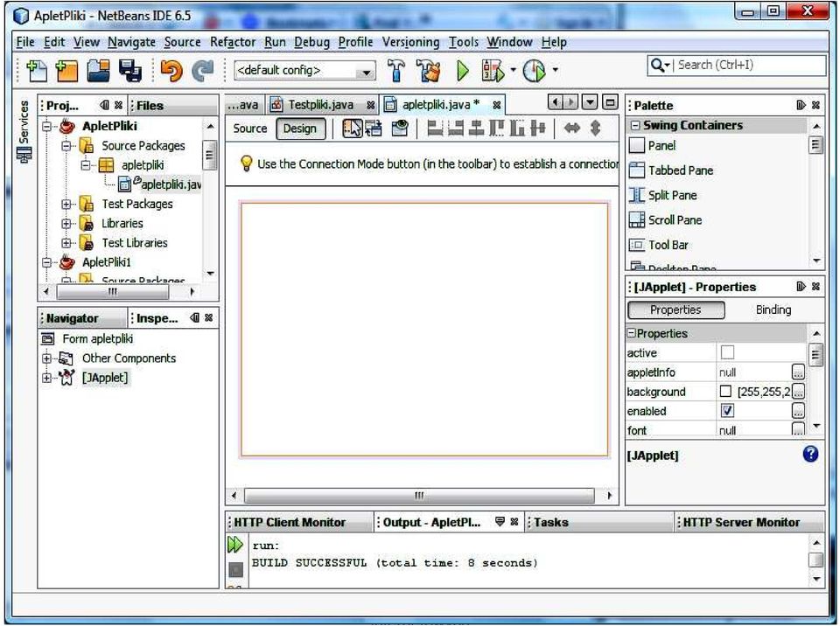Collapse the ApletPliki project node

(x=47, y=127)
